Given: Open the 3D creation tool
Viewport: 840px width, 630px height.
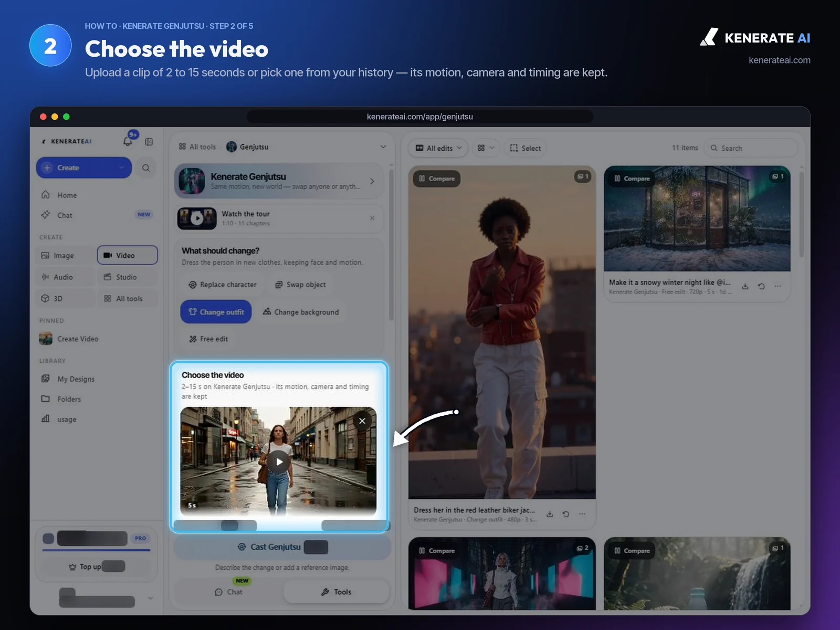Looking at the screenshot, I should pos(66,299).
